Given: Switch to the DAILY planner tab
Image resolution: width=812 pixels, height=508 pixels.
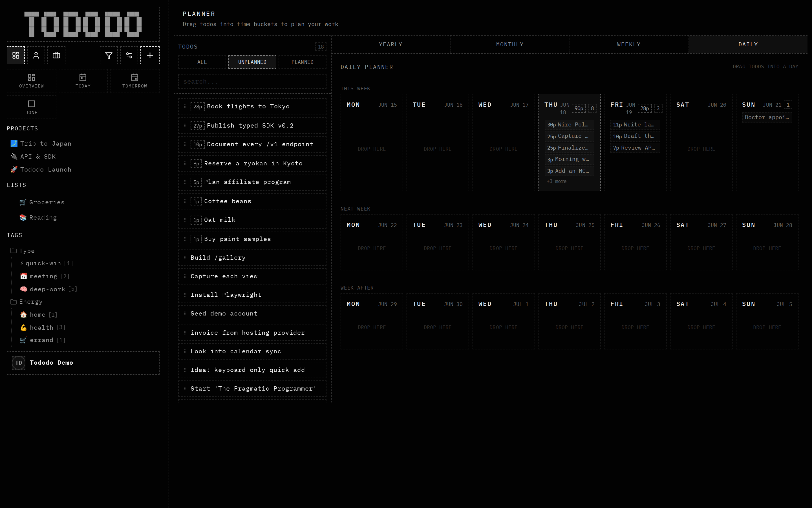Looking at the screenshot, I should pos(748,44).
